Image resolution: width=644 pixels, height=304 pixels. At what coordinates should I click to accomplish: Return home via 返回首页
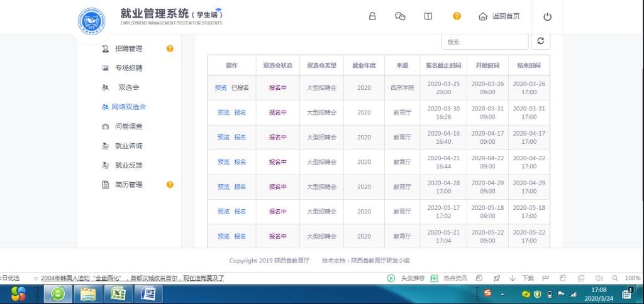pyautogui.click(x=499, y=16)
